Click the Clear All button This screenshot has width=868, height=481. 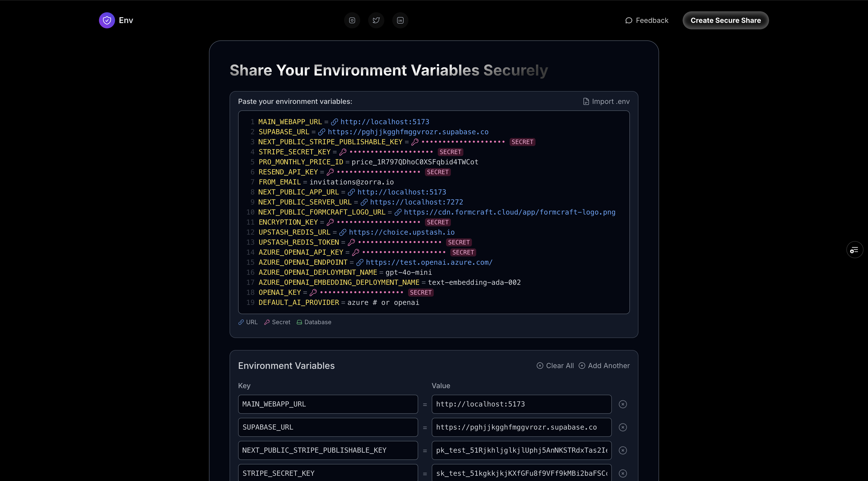pos(555,366)
